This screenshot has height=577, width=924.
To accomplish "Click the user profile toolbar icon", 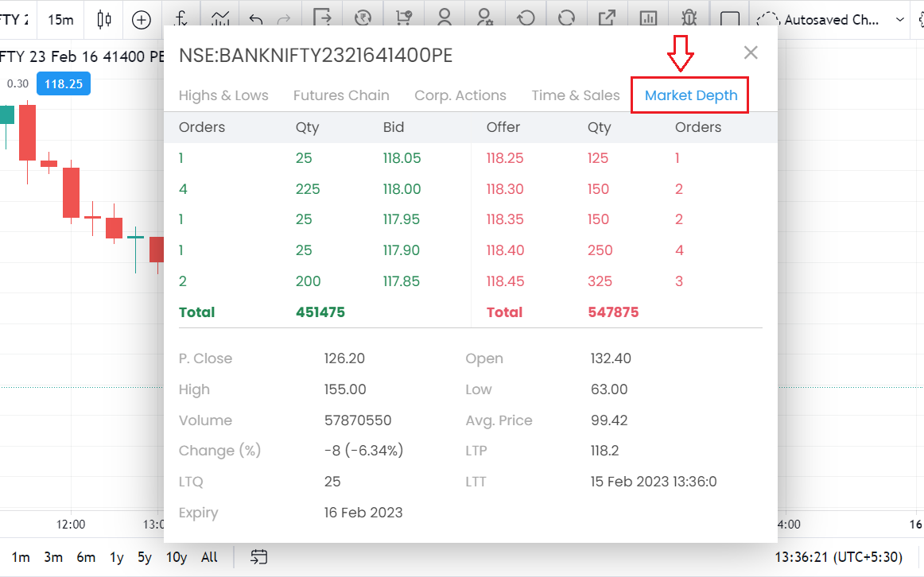I will pyautogui.click(x=445, y=17).
